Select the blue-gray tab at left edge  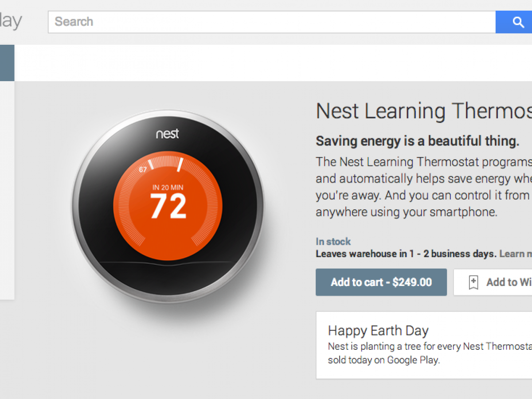pyautogui.click(x=7, y=63)
